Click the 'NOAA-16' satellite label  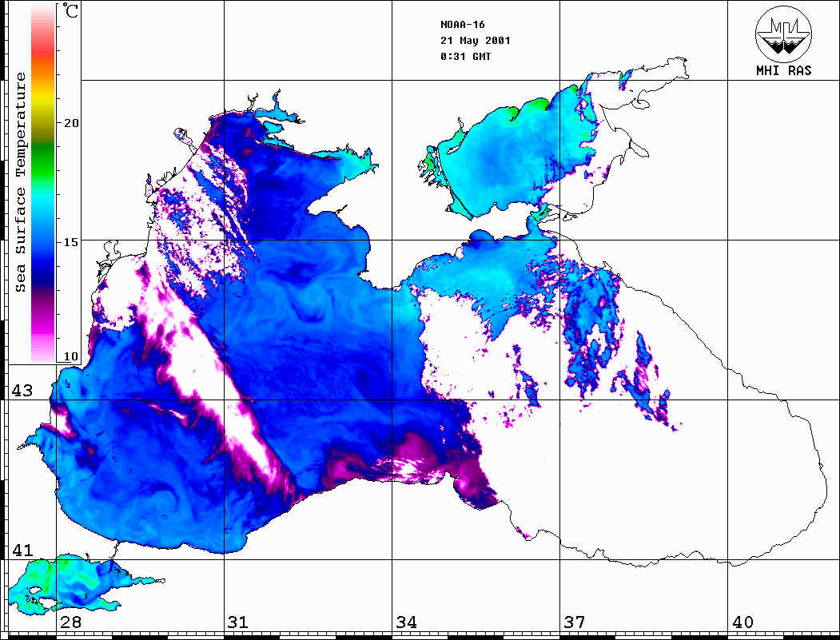coord(462,25)
